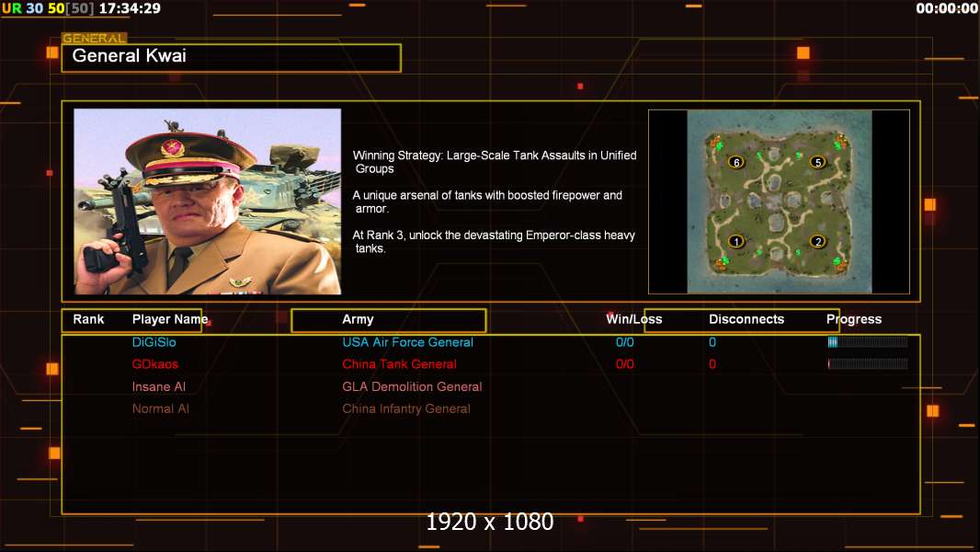
Task: Click the 'At Rank 3' Emperor tank description
Action: [494, 241]
